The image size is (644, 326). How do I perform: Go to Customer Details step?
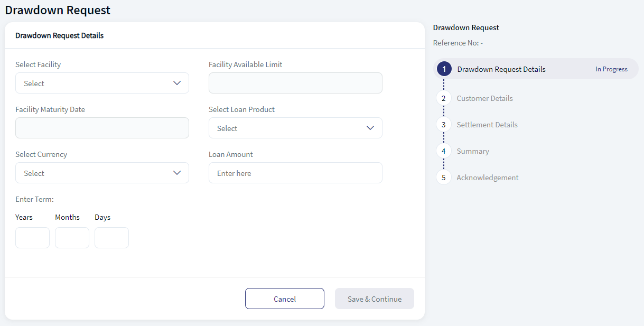pos(484,98)
